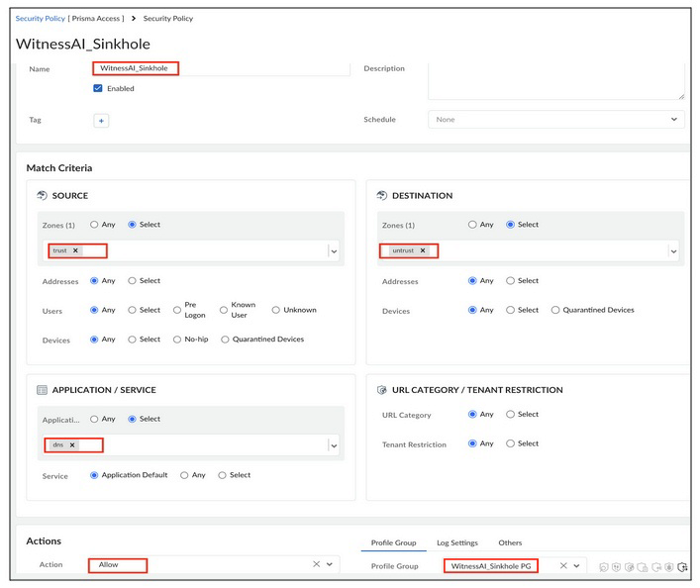Open the Others tab
Viewport: 700px width, 588px height.
[x=510, y=542]
